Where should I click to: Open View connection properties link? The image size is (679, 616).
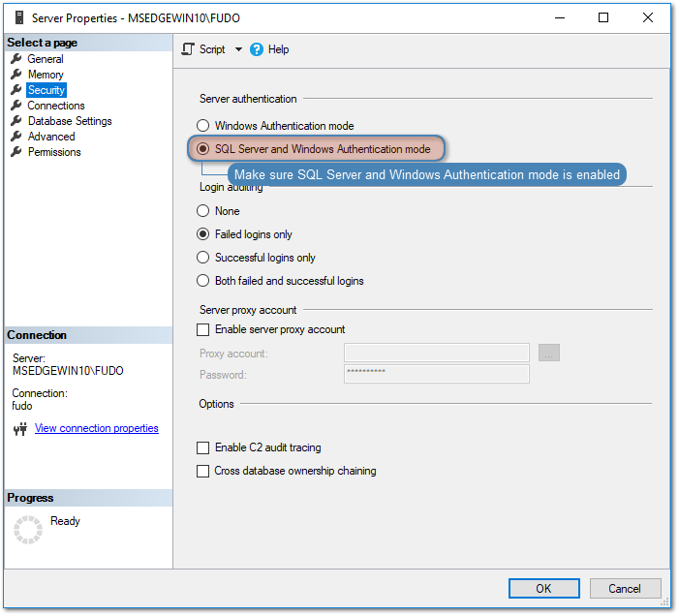[96, 428]
